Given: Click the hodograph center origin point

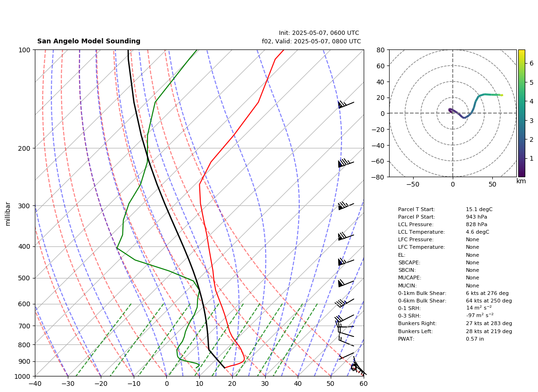Looking at the screenshot, I should pyautogui.click(x=453, y=113).
